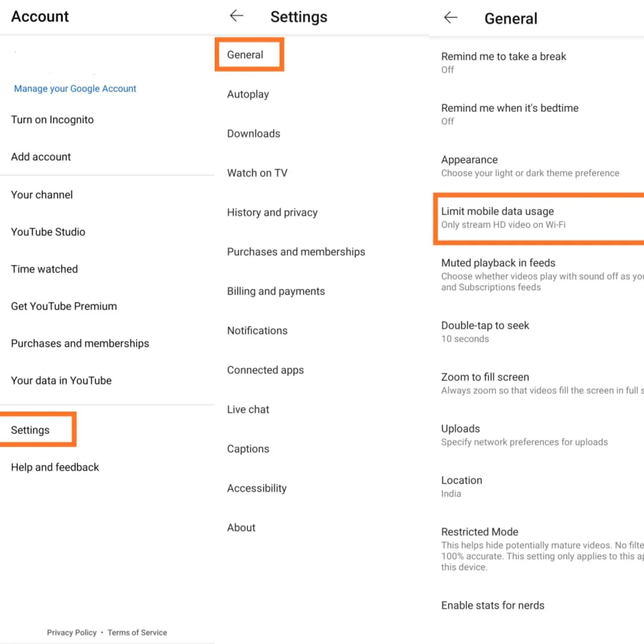Viewport: 644px width, 644px height.
Task: Select Turn on Incognito
Action: tap(52, 120)
